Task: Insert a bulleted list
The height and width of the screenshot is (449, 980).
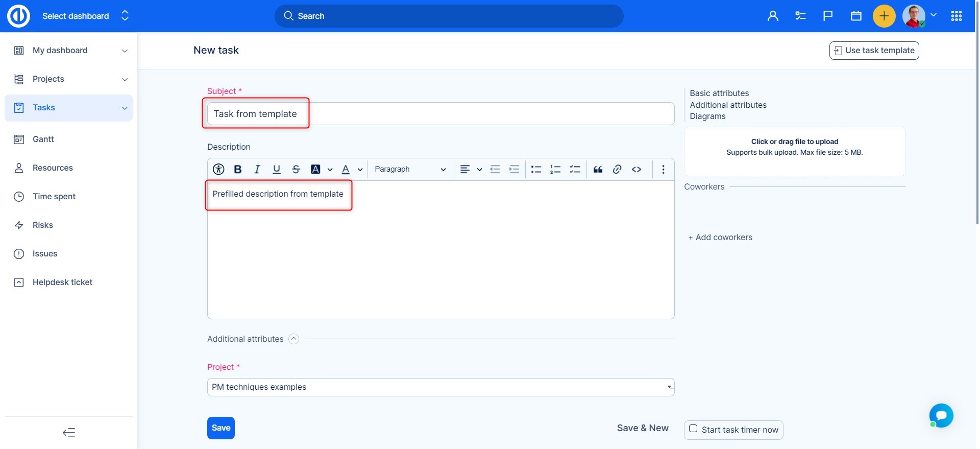Action: pos(536,170)
